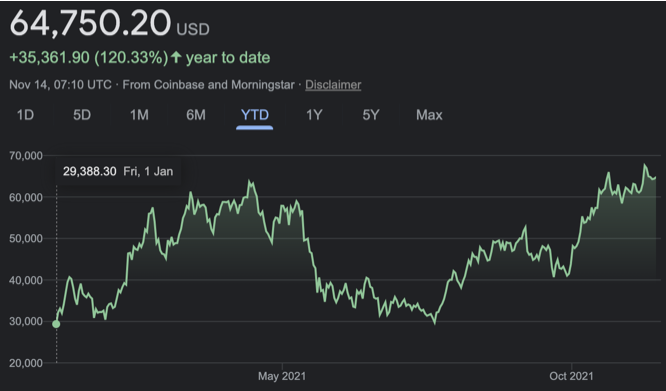Click the 20,000 y-axis label
Viewport: 666px width, 391px height.
click(x=26, y=363)
